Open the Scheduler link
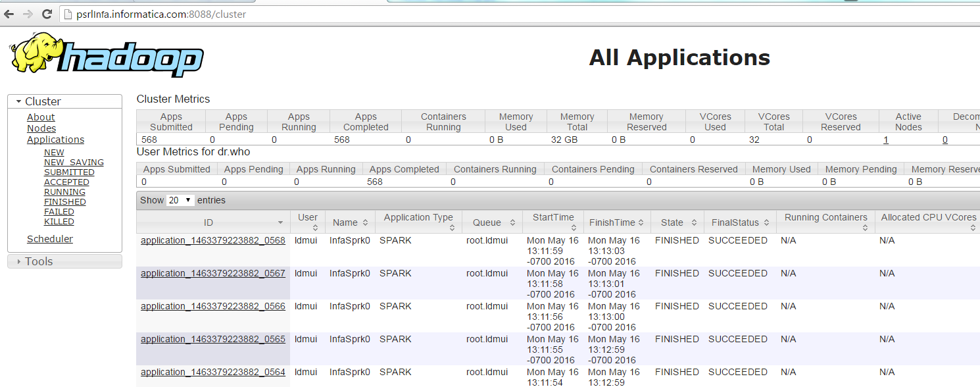The height and width of the screenshot is (387, 980). (x=50, y=239)
